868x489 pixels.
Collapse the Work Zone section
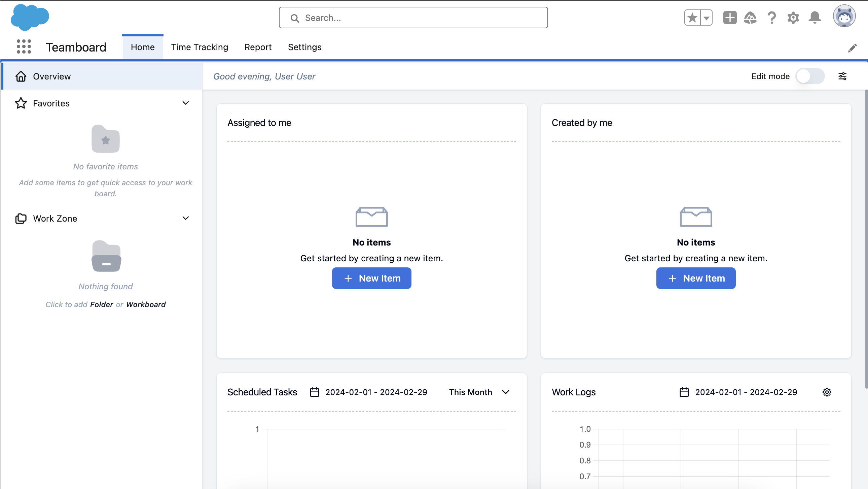pyautogui.click(x=185, y=218)
